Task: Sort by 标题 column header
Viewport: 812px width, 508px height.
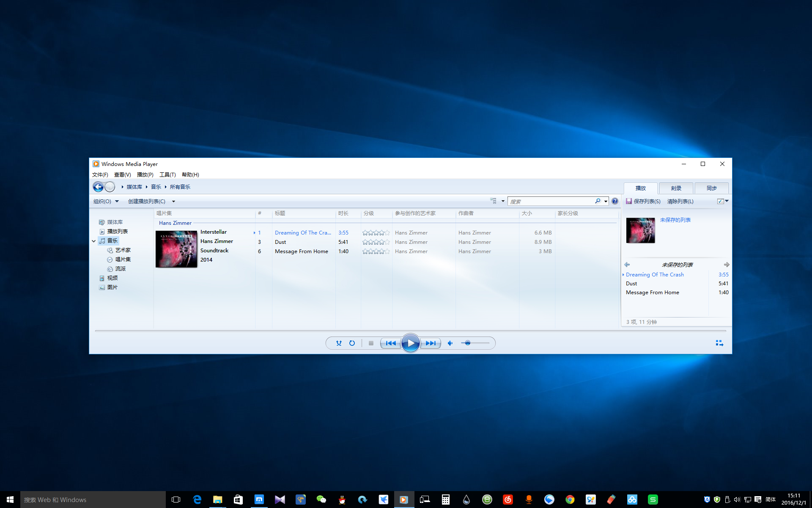Action: coord(304,213)
